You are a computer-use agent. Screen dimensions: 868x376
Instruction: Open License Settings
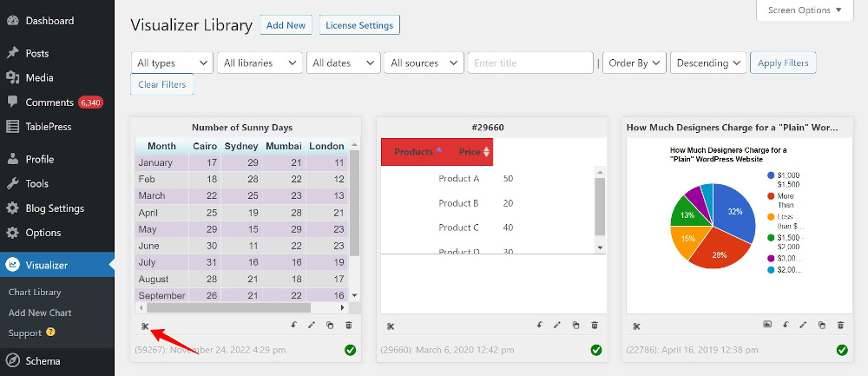359,25
